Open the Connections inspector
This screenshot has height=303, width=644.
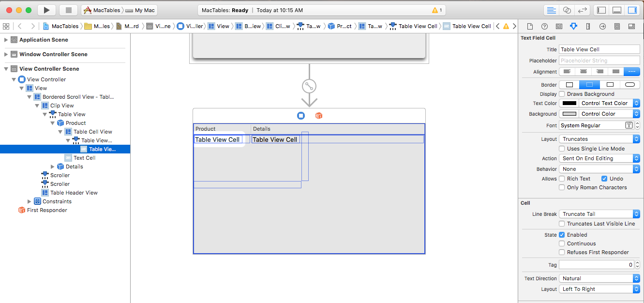(602, 27)
